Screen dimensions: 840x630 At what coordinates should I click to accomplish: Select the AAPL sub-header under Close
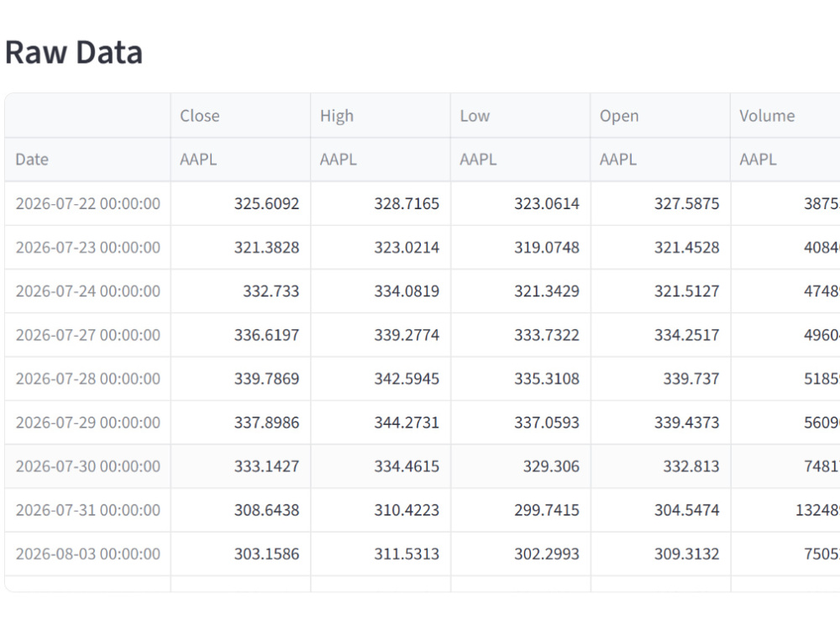pyautogui.click(x=240, y=160)
